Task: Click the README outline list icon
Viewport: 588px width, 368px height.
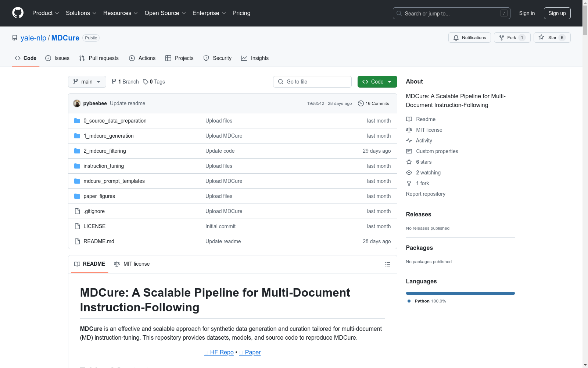Action: 387,264
